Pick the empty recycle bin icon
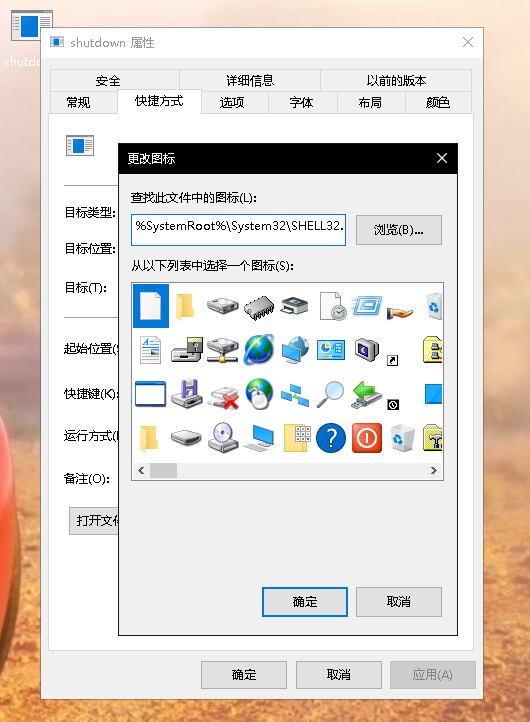Viewport: 530px width, 722px height. pos(402,437)
